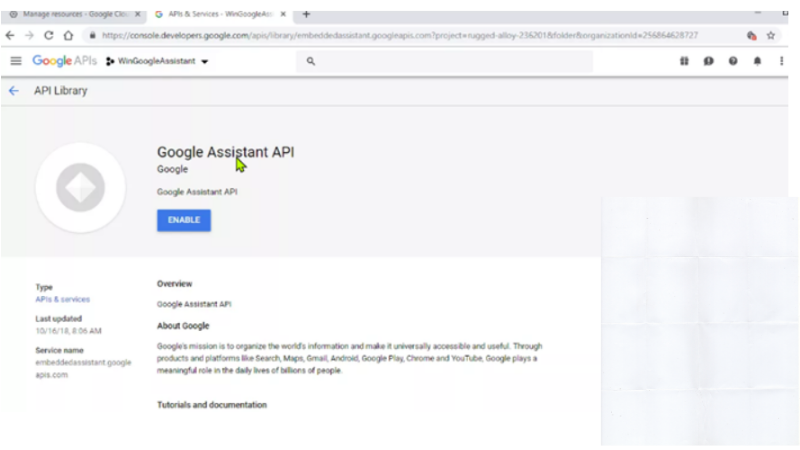Click the extension icon in address bar
The image size is (800, 450).
[751, 35]
